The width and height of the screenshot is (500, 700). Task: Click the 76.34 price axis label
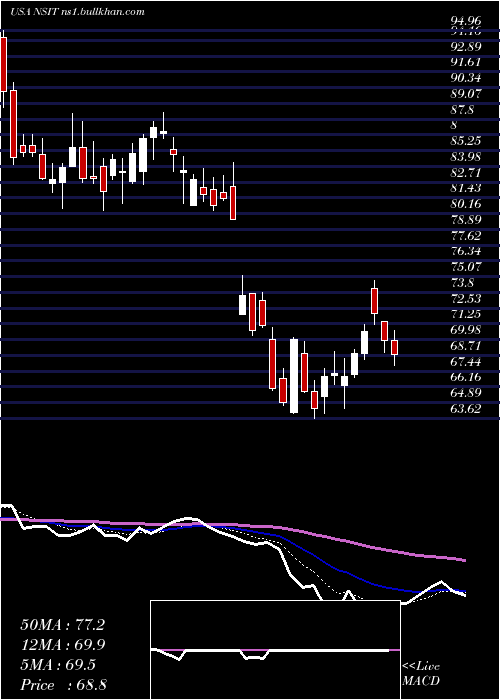coord(466,251)
